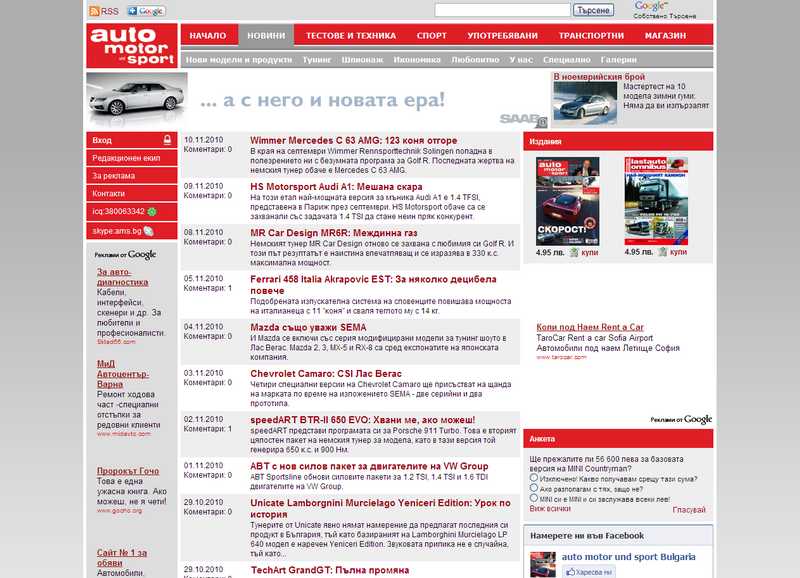Image resolution: width=800 pixels, height=578 pixels.
Task: Click the www.tarocar.com ad URL
Action: (x=561, y=357)
